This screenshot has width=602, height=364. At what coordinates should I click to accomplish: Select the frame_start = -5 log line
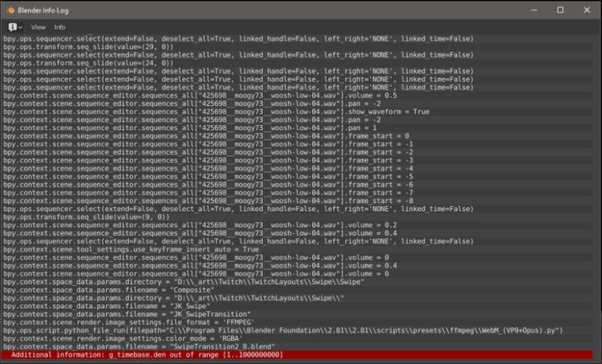click(297, 177)
